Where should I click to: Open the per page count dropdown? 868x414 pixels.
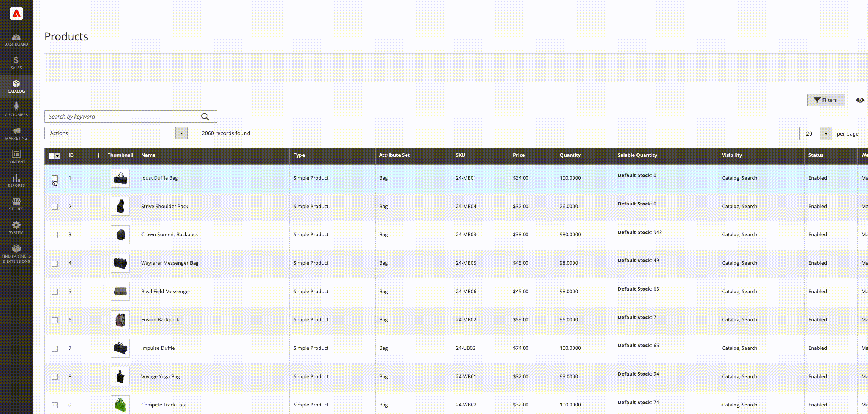pos(825,133)
